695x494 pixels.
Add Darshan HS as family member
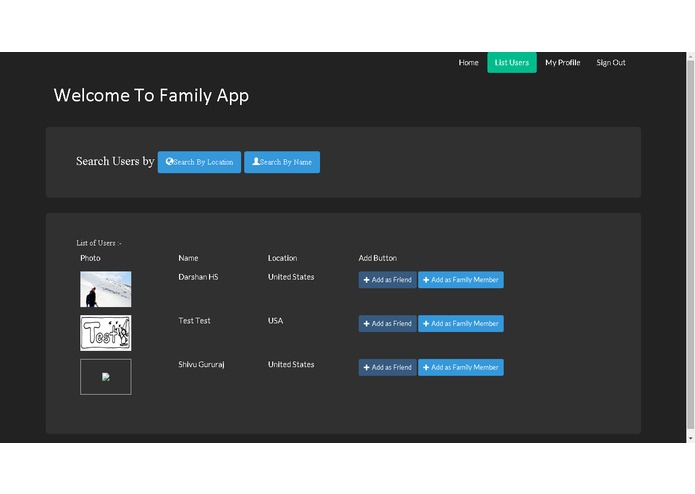click(x=461, y=280)
